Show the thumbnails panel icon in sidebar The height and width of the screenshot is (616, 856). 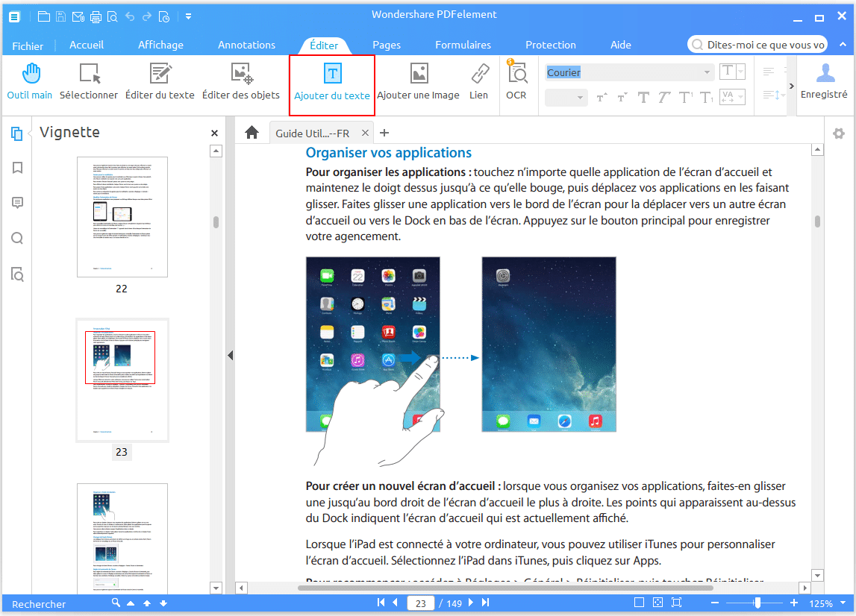[x=17, y=133]
